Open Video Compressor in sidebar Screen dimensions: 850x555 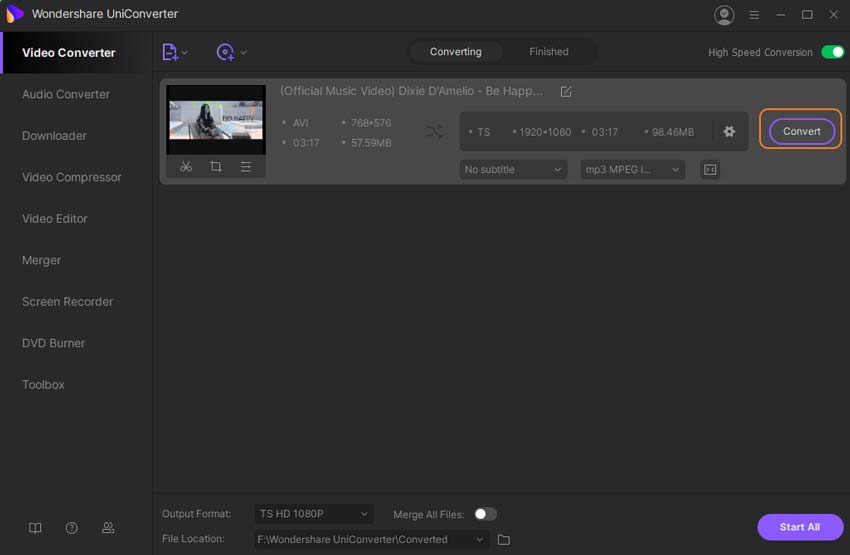coord(72,177)
